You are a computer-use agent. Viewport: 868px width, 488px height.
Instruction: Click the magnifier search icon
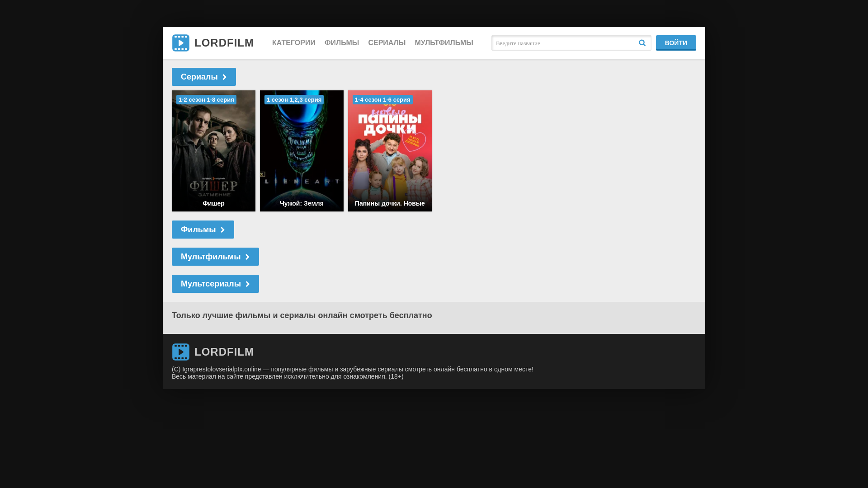[x=642, y=43]
